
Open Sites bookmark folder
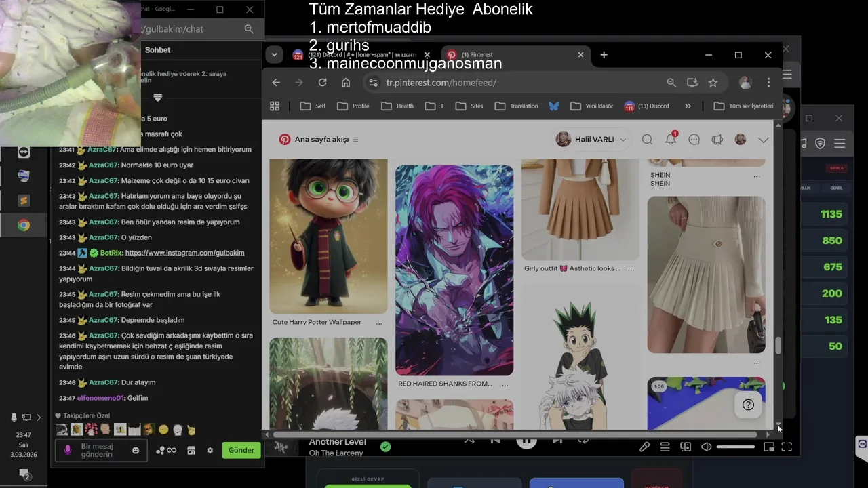click(469, 106)
